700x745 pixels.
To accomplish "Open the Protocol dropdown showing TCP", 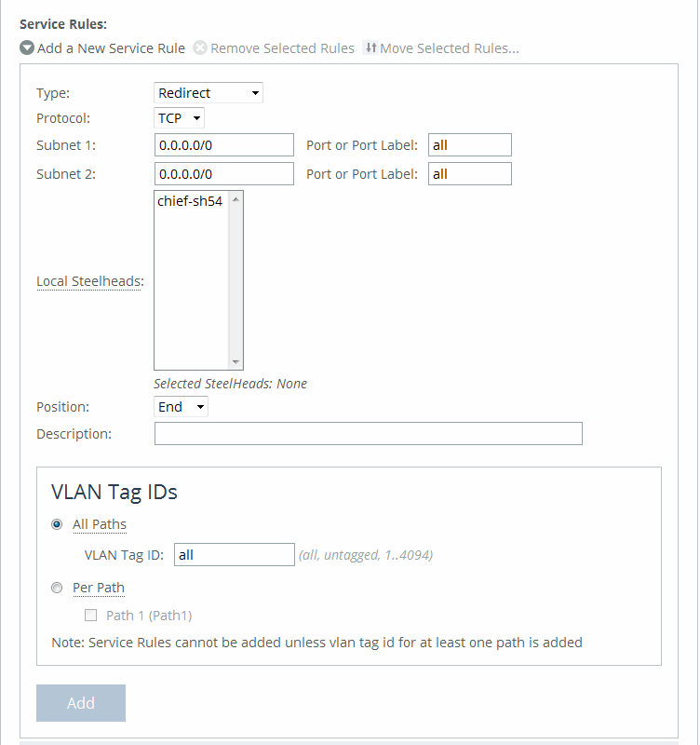I will point(179,119).
